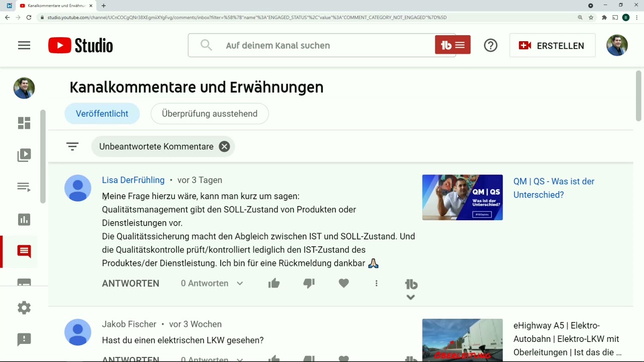Select Comments section in sidebar
This screenshot has height=362, width=644.
[x=24, y=251]
